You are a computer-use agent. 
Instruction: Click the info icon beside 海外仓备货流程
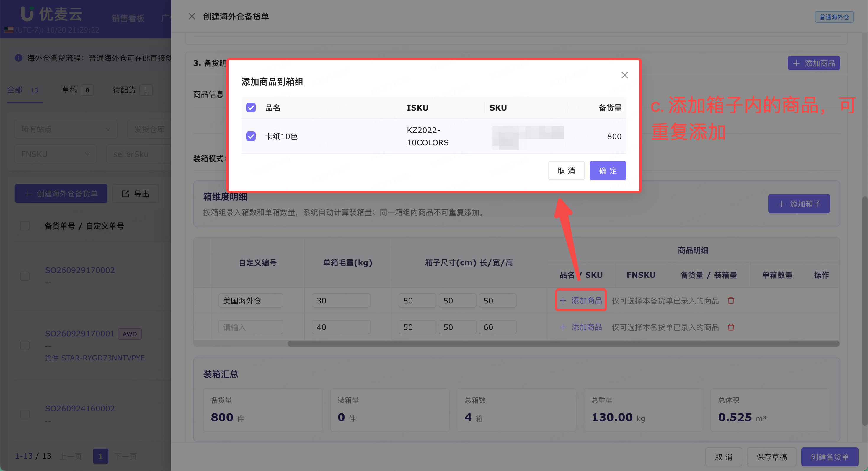[x=19, y=58]
